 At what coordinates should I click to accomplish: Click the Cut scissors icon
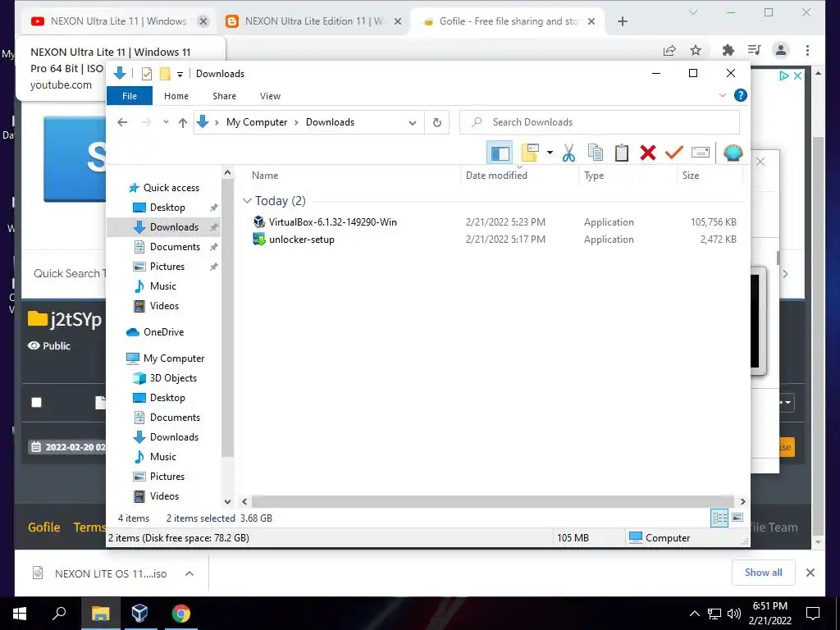pyautogui.click(x=568, y=153)
